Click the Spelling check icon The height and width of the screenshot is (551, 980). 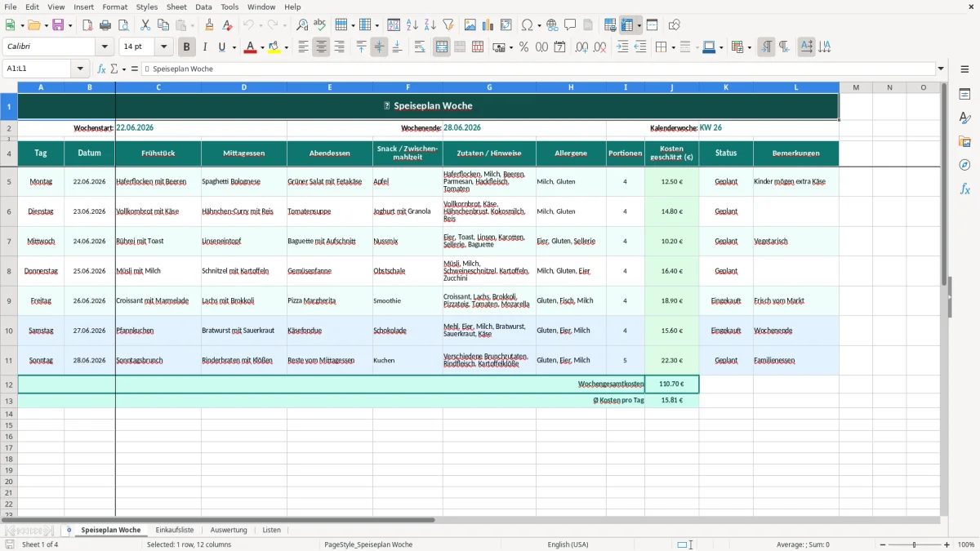(x=320, y=25)
